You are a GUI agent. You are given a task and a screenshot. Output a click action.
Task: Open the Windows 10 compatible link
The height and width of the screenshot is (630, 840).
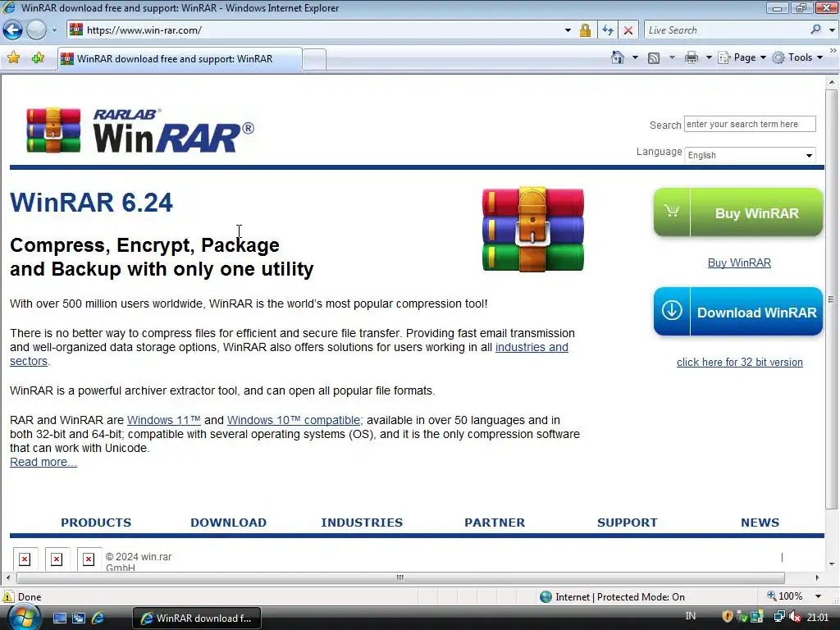click(294, 420)
